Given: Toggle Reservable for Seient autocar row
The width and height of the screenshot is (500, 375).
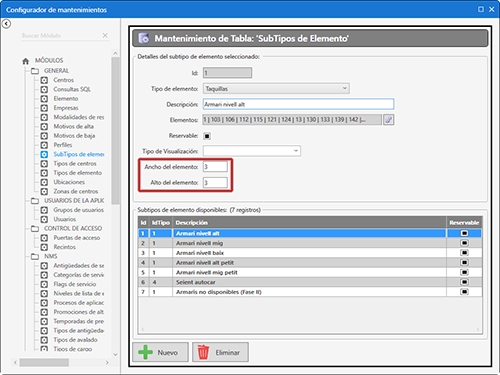Looking at the screenshot, I should point(464,282).
